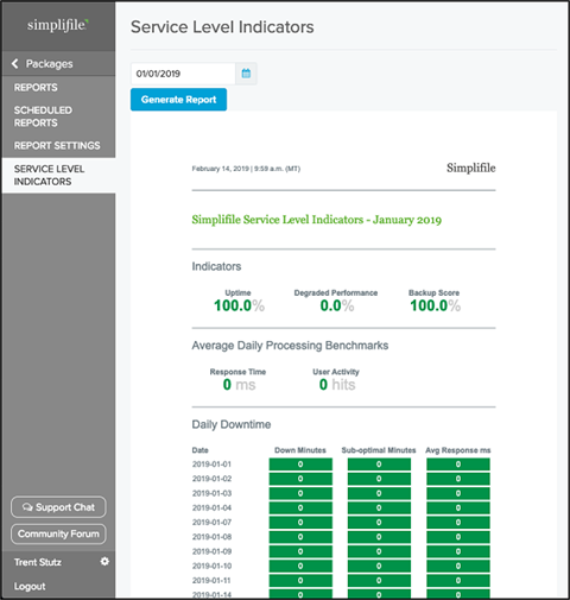Image resolution: width=570 pixels, height=600 pixels.
Task: Click the 2019-01-04 date row
Action: pyautogui.click(x=212, y=508)
